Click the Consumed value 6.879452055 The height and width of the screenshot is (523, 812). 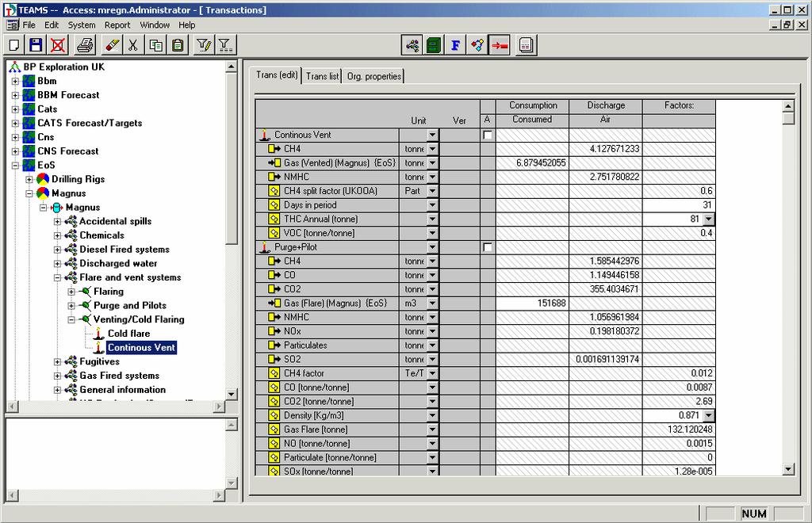[532, 163]
